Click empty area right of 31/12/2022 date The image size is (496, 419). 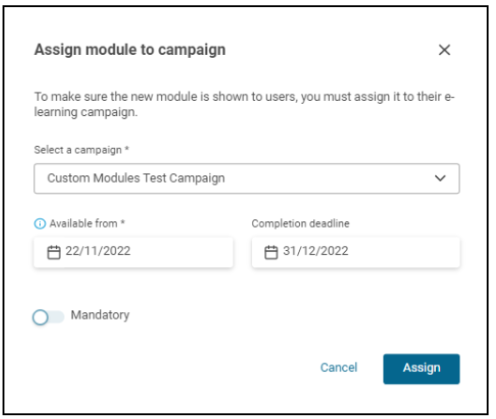(403, 252)
